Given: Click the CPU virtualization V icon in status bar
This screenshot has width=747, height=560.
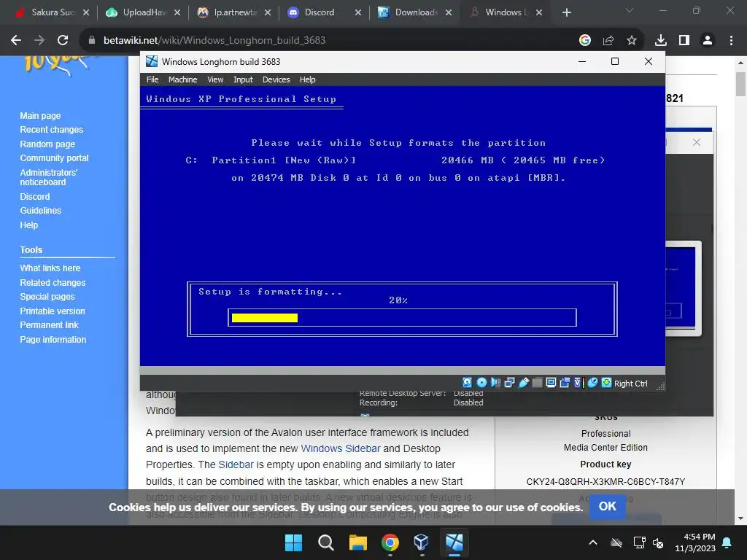Looking at the screenshot, I should point(578,383).
